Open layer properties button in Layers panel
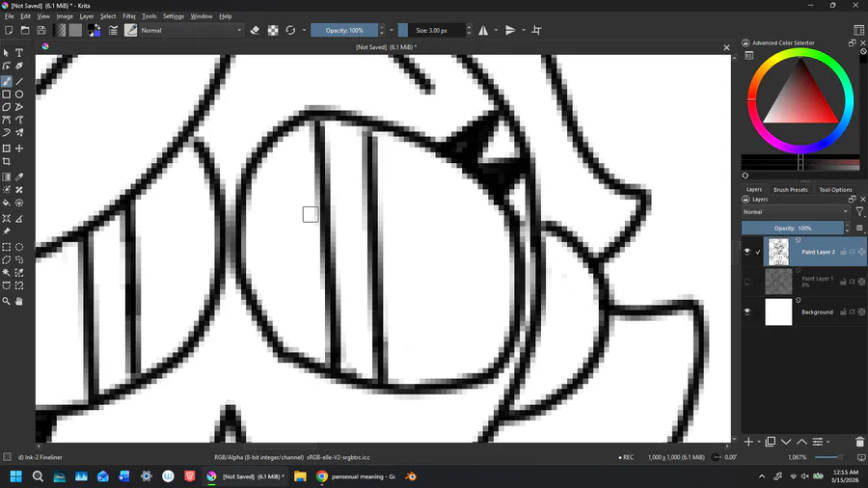The width and height of the screenshot is (868, 488). 818,442
